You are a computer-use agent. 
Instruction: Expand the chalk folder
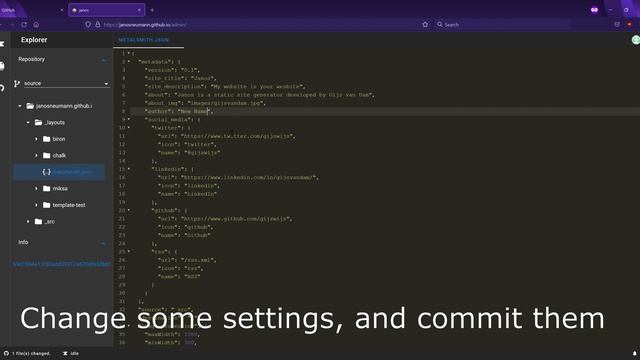[36, 156]
